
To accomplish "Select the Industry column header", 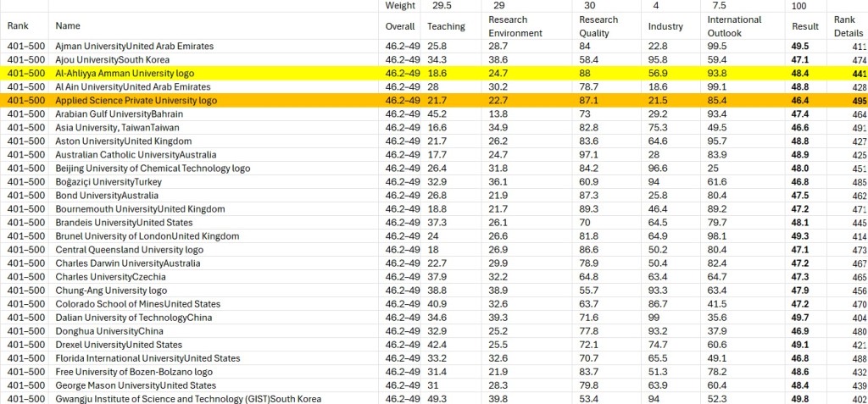I will click(665, 26).
